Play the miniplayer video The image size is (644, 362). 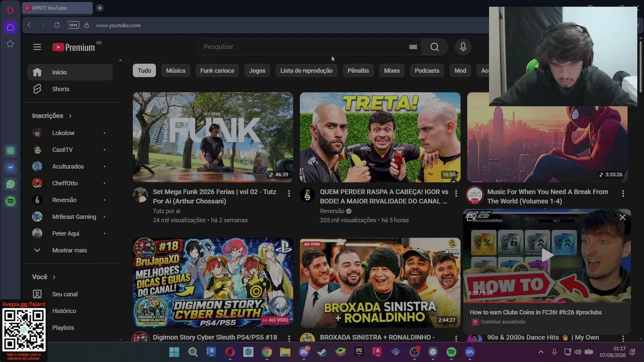pos(547,255)
